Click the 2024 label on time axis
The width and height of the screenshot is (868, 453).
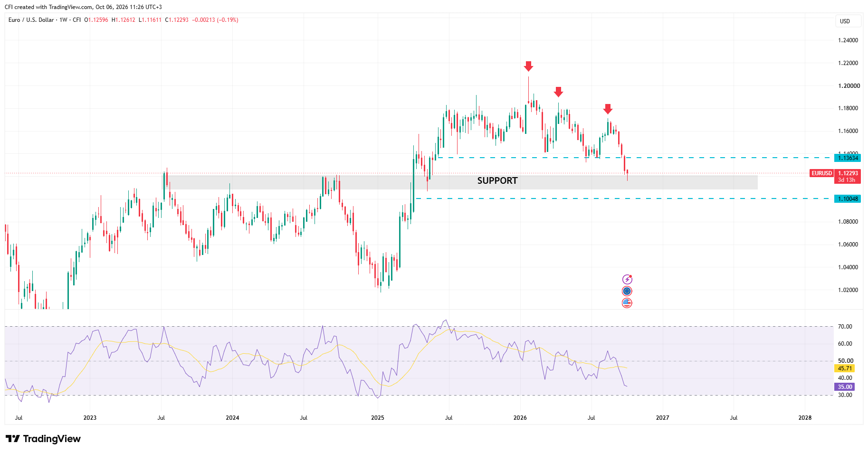232,418
